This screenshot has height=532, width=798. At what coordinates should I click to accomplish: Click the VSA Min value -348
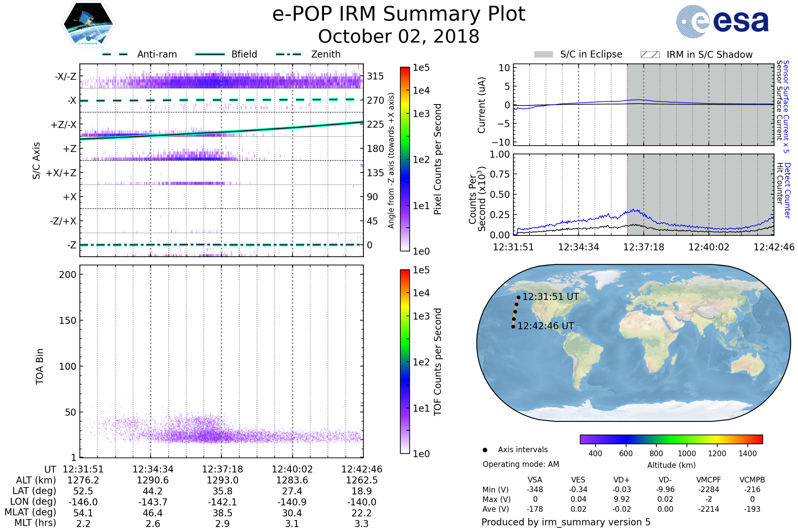pyautogui.click(x=535, y=489)
